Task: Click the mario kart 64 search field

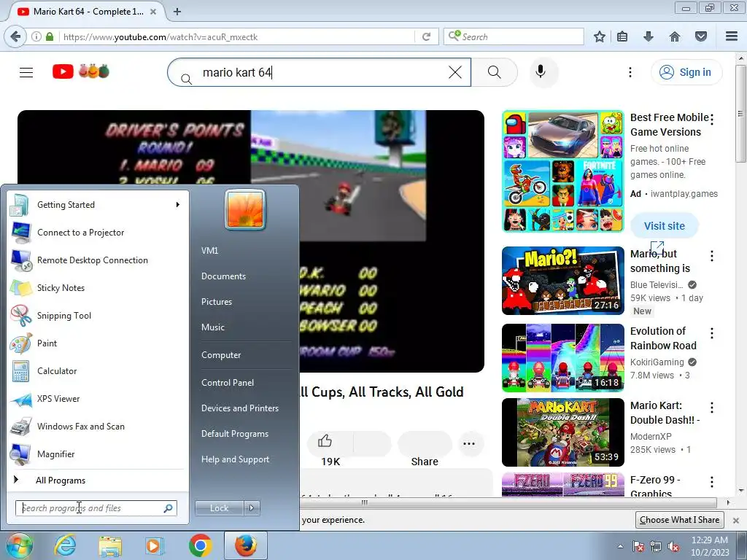Action: (320, 72)
